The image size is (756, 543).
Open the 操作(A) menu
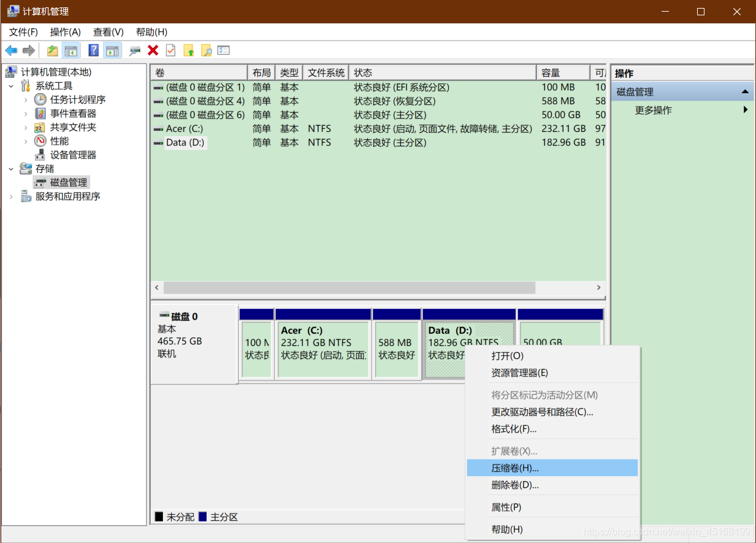coord(66,32)
